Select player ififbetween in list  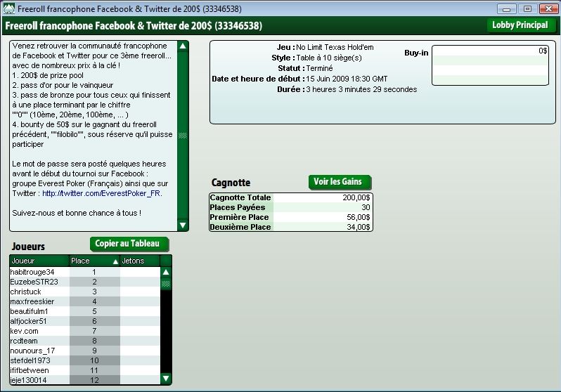(x=85, y=370)
